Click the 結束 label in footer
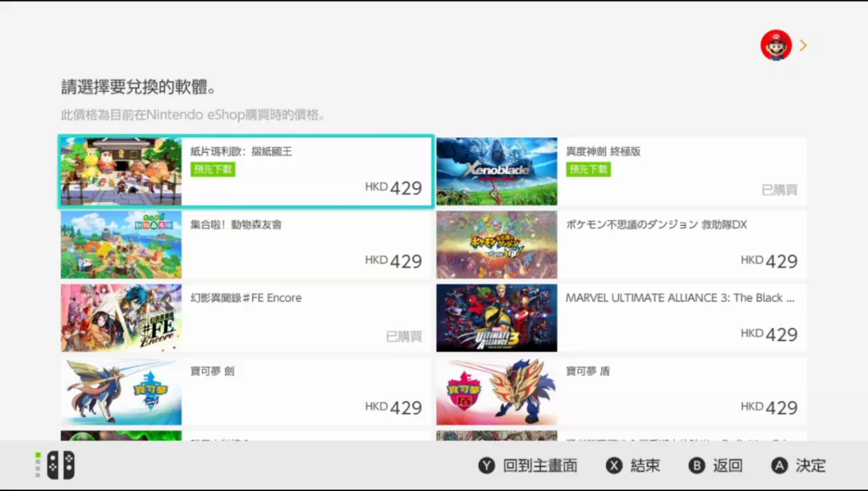Viewport: 868px width, 491px height. [x=645, y=465]
